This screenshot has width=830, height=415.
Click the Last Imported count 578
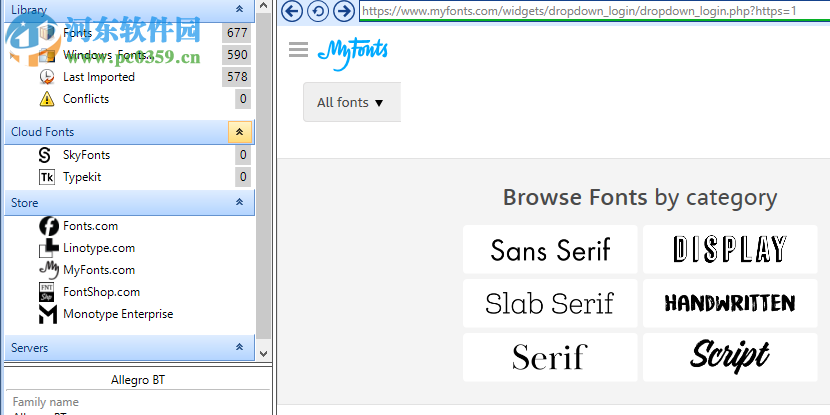click(x=237, y=77)
